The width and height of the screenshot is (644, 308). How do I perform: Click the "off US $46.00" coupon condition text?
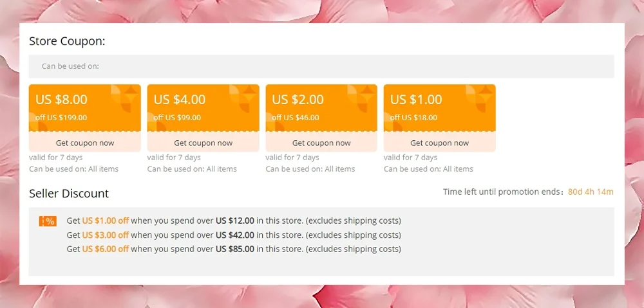coord(296,118)
